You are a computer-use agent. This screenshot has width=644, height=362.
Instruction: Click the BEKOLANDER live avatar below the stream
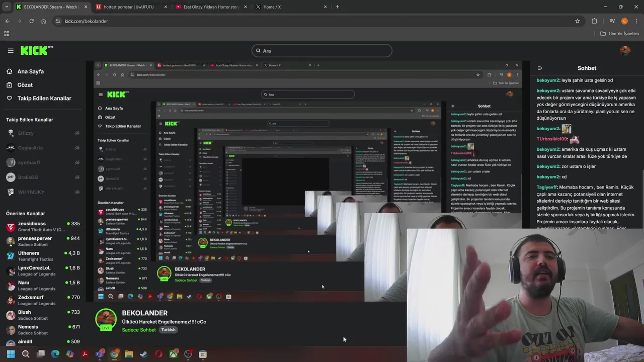point(106,320)
